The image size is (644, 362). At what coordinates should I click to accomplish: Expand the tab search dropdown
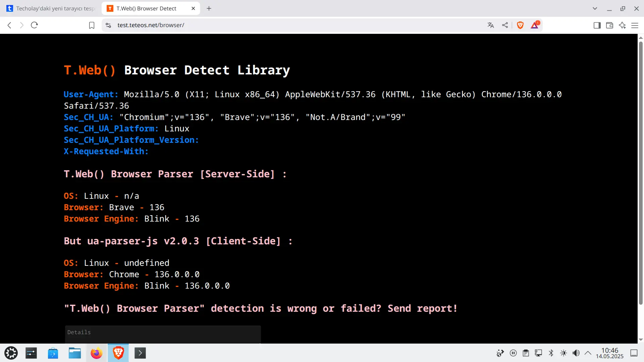[595, 8]
